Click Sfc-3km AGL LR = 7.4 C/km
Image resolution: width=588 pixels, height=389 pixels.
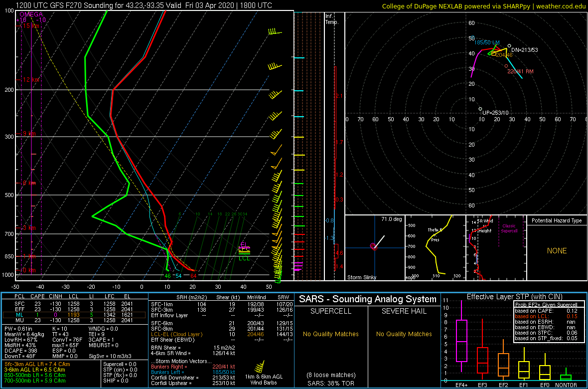pyautogui.click(x=37, y=365)
